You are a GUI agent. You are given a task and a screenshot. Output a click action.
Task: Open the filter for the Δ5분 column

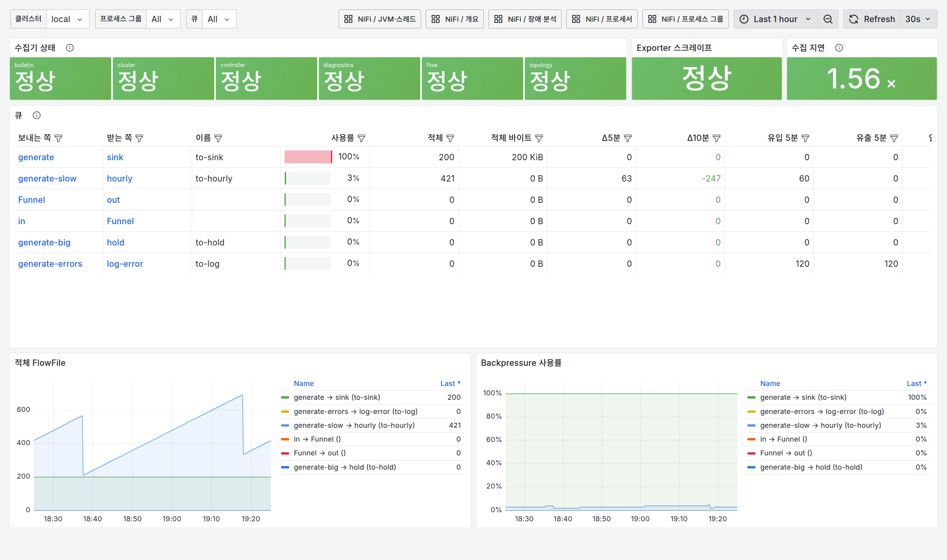click(628, 138)
